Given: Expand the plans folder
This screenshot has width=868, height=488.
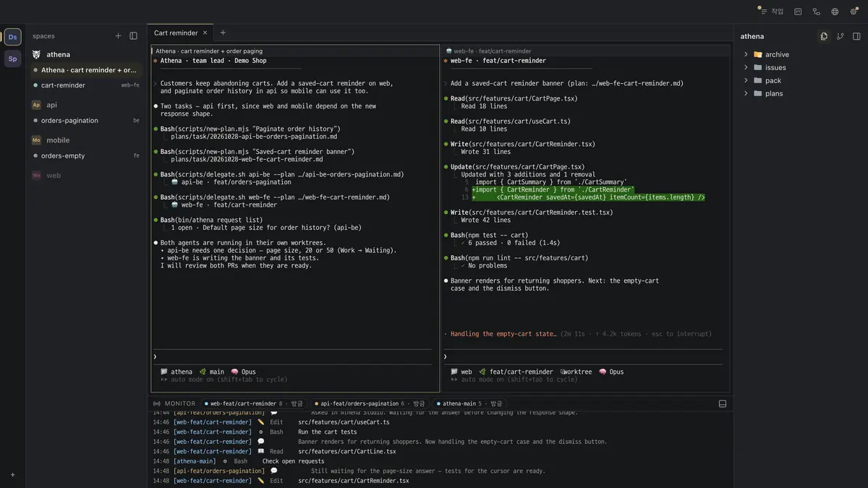Looking at the screenshot, I should click(x=768, y=93).
